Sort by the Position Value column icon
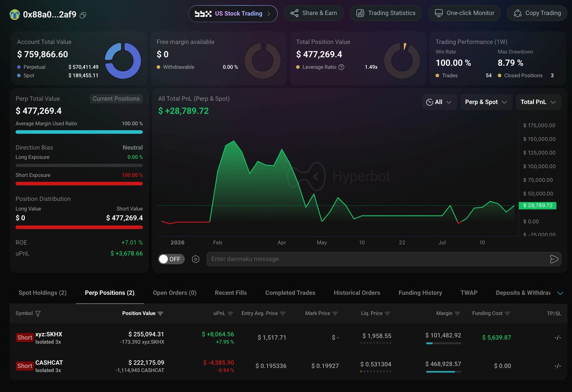 (x=160, y=313)
